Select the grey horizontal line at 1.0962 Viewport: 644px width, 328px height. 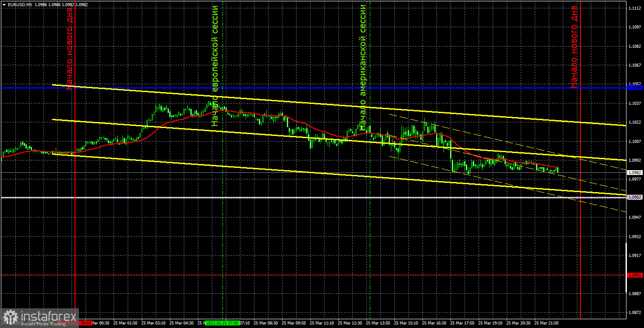(x=313, y=197)
